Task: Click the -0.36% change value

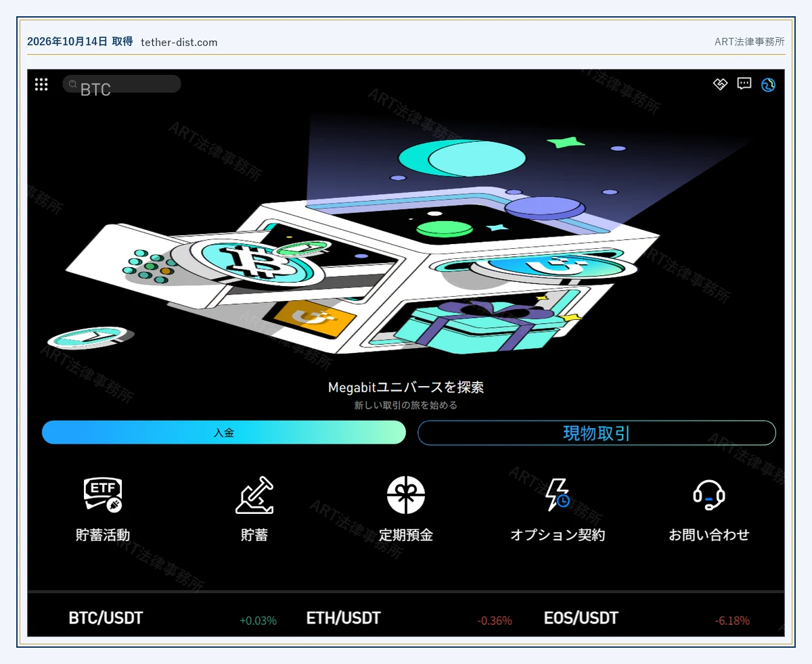Action: tap(495, 620)
